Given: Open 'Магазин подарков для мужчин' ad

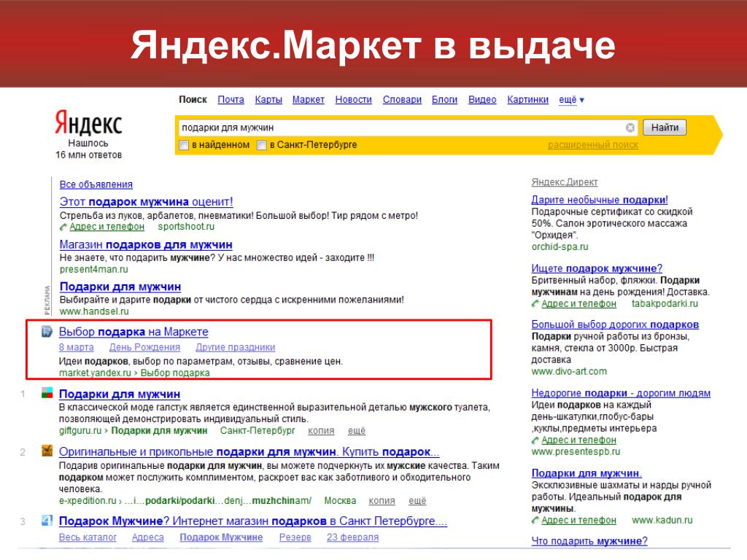Looking at the screenshot, I should tap(146, 244).
